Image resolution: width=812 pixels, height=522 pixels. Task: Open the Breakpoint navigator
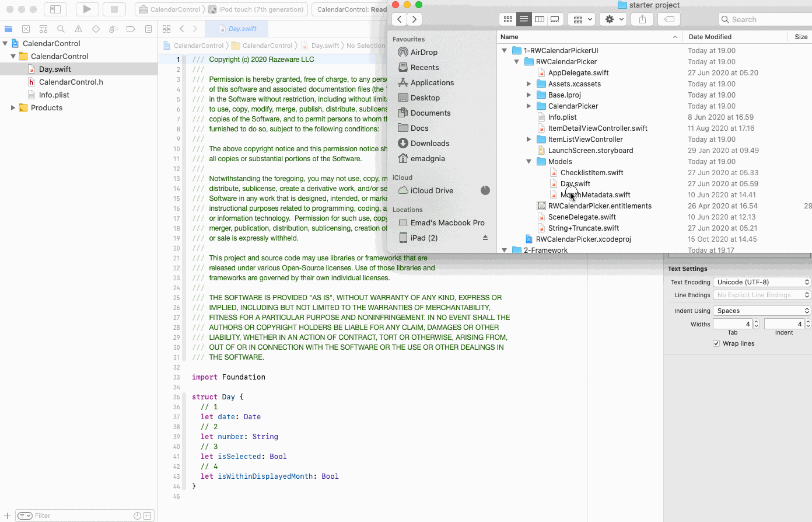(131, 29)
